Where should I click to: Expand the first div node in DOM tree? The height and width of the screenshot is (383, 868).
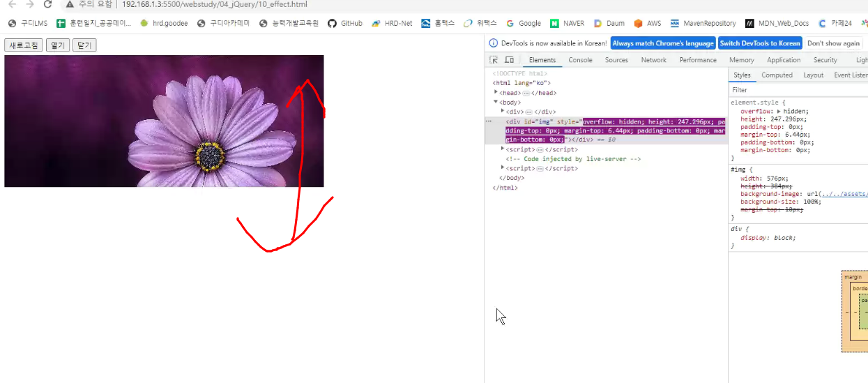503,111
